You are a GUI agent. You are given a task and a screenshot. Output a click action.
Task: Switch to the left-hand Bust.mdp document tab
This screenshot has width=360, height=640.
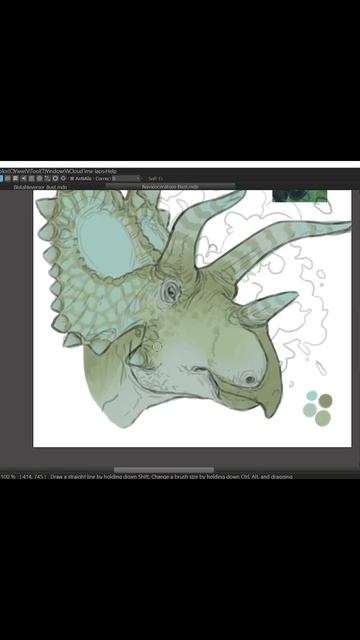coord(40,187)
